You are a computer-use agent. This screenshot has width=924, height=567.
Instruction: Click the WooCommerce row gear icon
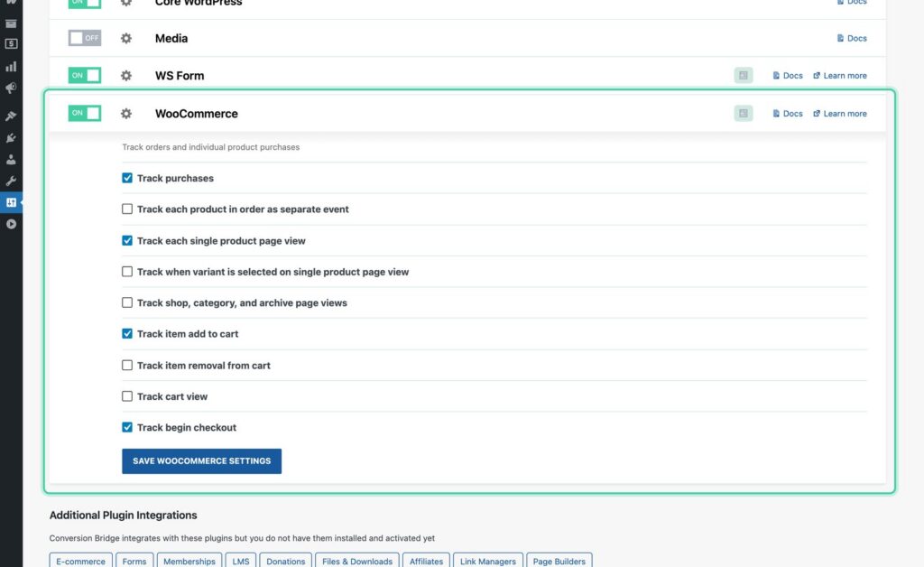point(126,113)
